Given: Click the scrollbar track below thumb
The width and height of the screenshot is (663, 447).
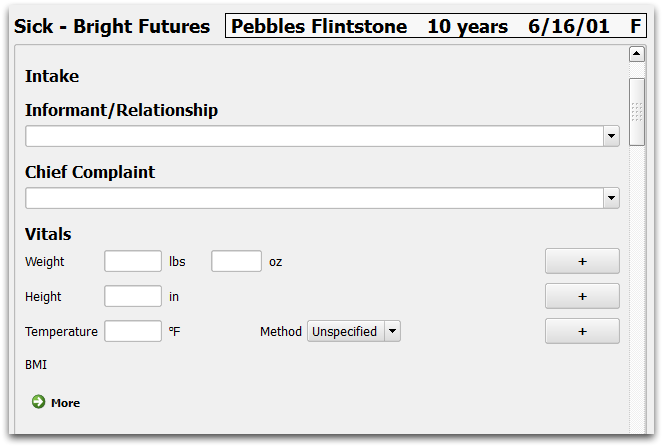Looking at the screenshot, I should pos(637,288).
